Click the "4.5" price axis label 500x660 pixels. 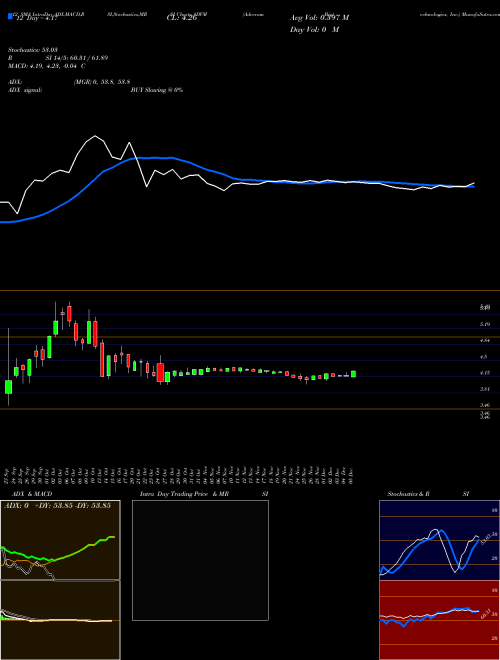tap(484, 357)
